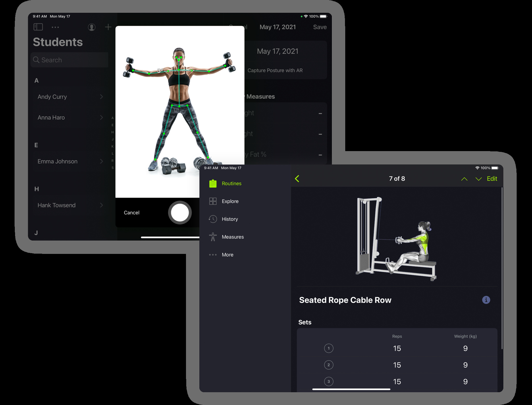Click Save button on assessment screen
The width and height of the screenshot is (532, 405).
(x=320, y=27)
